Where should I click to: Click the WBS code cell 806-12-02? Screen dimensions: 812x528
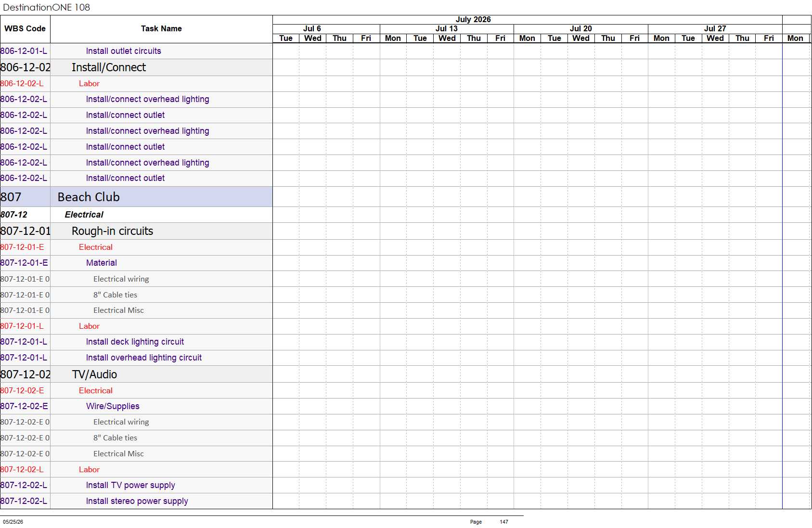25,67
